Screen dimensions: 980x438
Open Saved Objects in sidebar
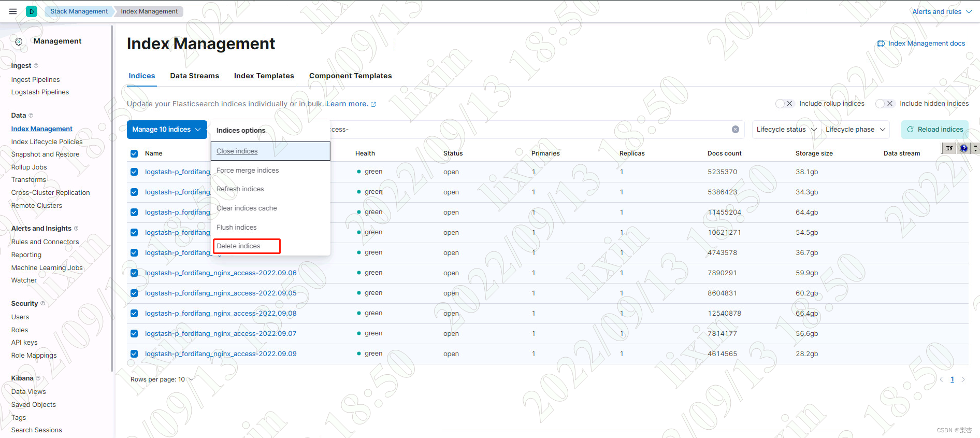click(x=34, y=405)
